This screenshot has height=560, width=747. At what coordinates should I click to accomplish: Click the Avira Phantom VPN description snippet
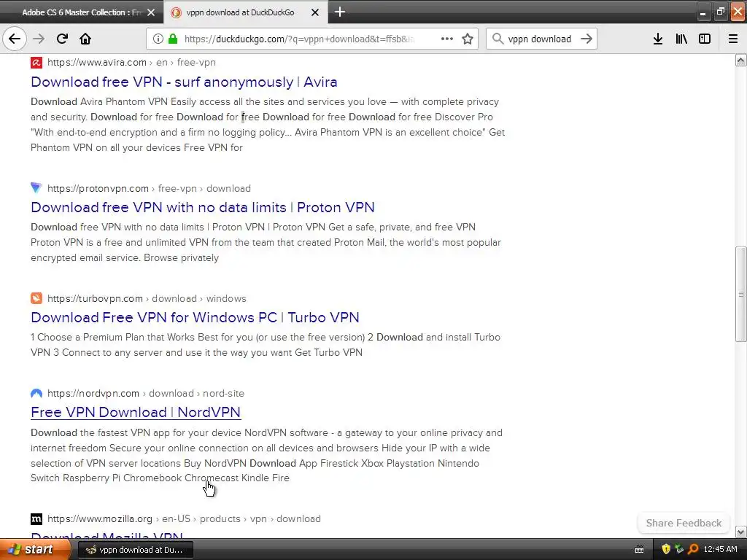(x=268, y=124)
